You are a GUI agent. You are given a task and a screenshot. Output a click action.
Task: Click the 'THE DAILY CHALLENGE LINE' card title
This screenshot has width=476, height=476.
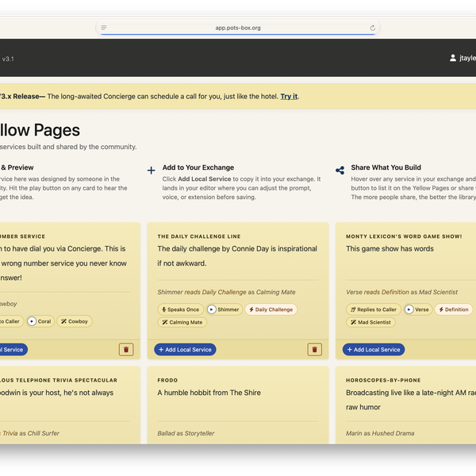pos(199,236)
